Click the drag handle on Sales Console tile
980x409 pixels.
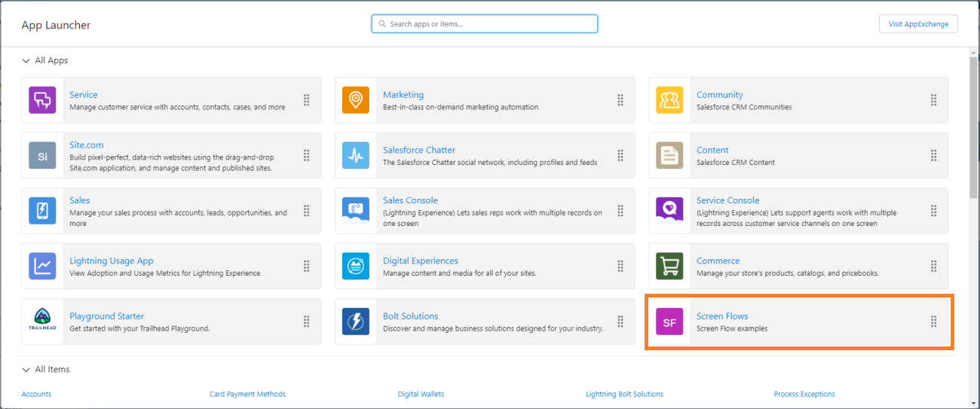coord(620,211)
